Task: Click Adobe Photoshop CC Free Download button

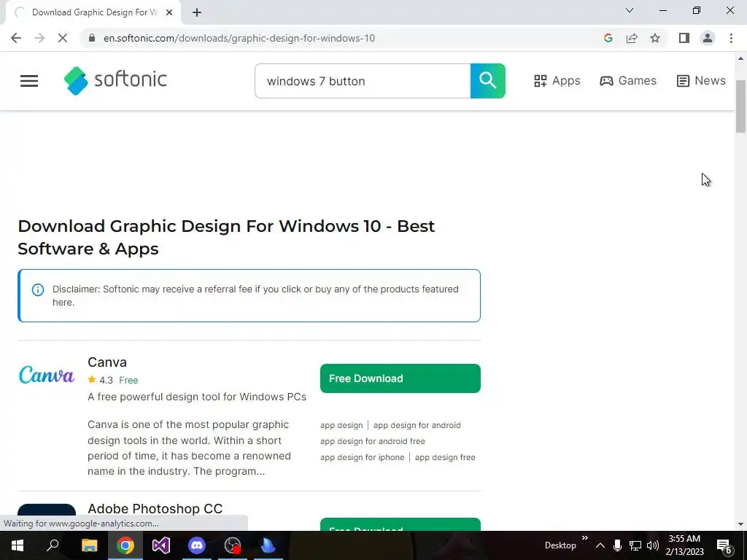Action: click(400, 524)
